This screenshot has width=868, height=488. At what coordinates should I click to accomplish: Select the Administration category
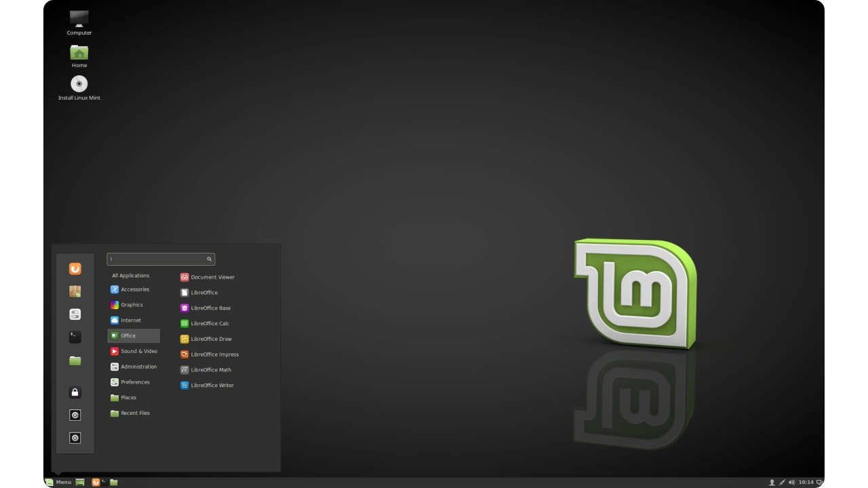[134, 367]
